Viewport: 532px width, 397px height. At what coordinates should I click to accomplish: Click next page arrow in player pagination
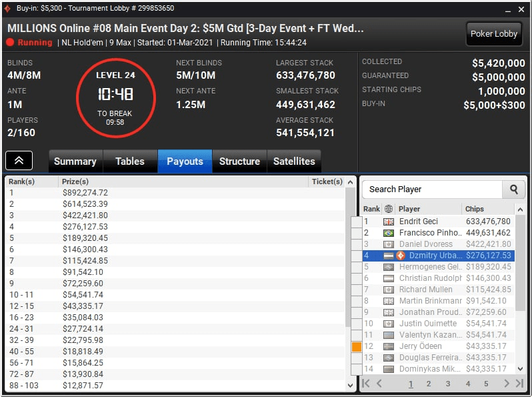[507, 384]
